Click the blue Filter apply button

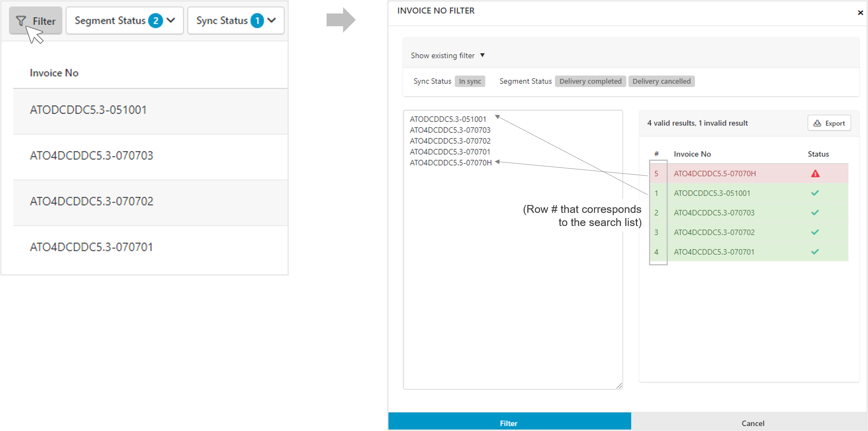tap(509, 422)
